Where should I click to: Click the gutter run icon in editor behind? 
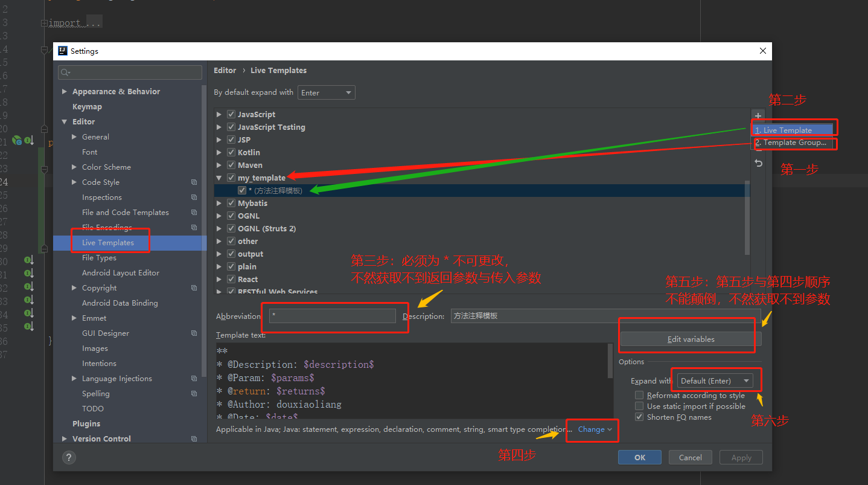click(17, 141)
